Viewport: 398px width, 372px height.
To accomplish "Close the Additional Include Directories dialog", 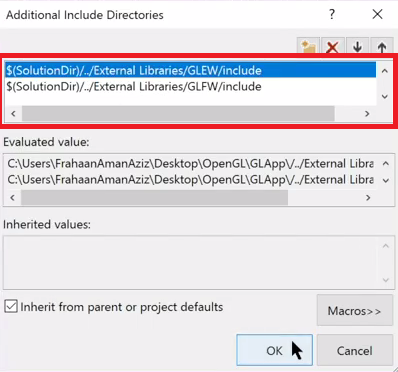I will (377, 14).
